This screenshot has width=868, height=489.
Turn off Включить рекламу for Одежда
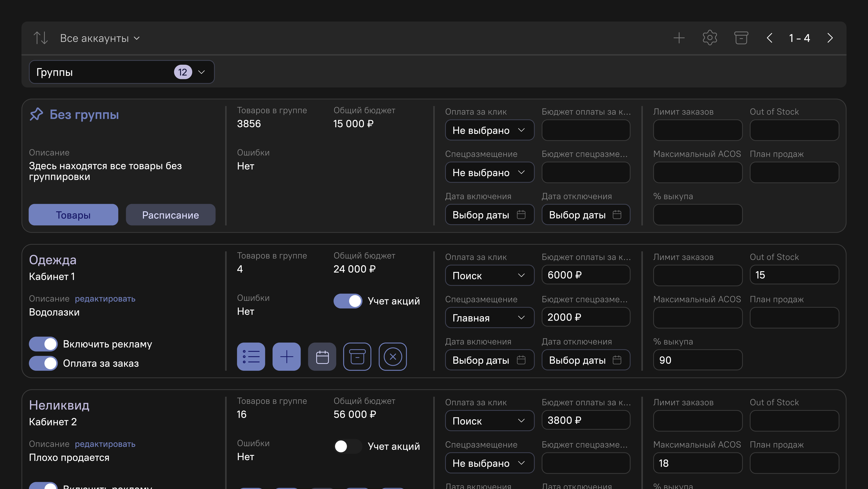tap(44, 344)
